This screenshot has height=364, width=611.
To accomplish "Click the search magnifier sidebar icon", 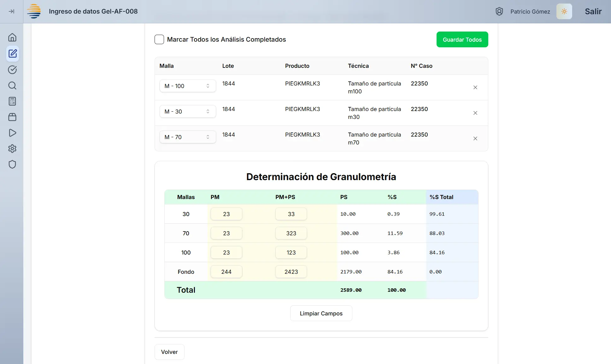I will [x=12, y=85].
